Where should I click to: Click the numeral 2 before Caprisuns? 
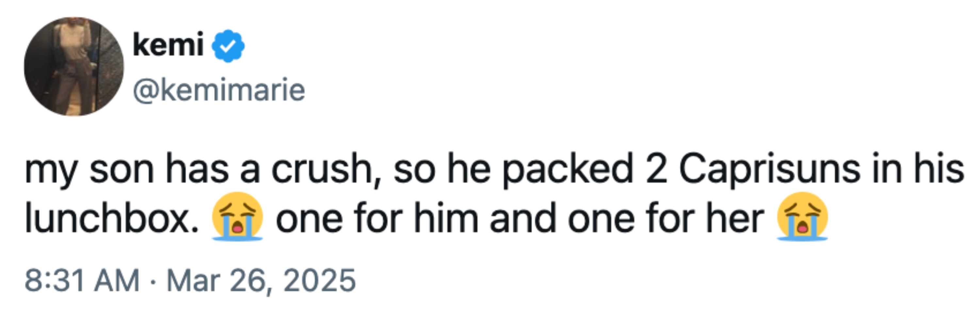tap(656, 169)
